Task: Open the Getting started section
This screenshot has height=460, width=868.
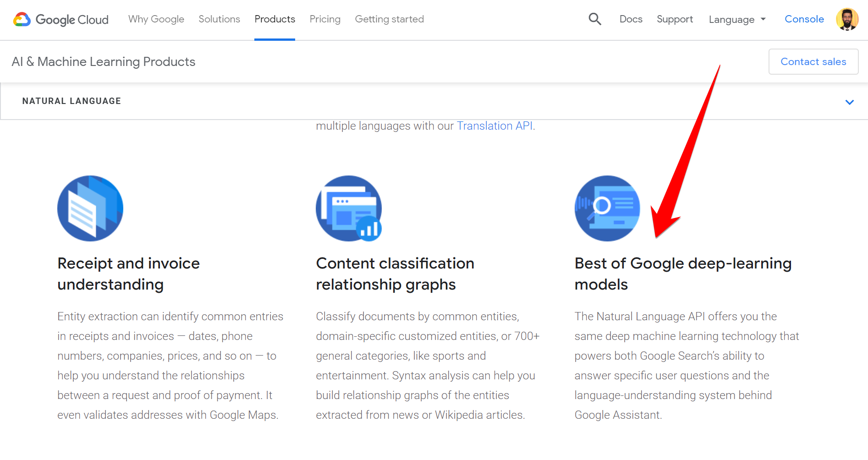Action: coord(389,19)
